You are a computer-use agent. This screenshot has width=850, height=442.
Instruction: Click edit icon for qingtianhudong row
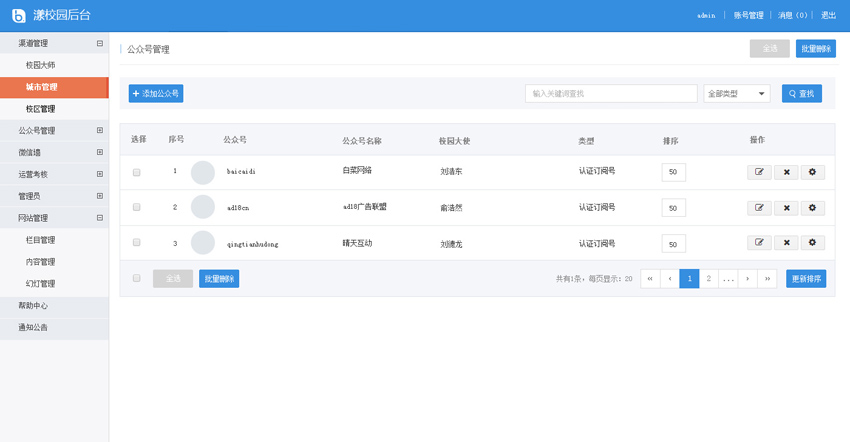tap(759, 243)
